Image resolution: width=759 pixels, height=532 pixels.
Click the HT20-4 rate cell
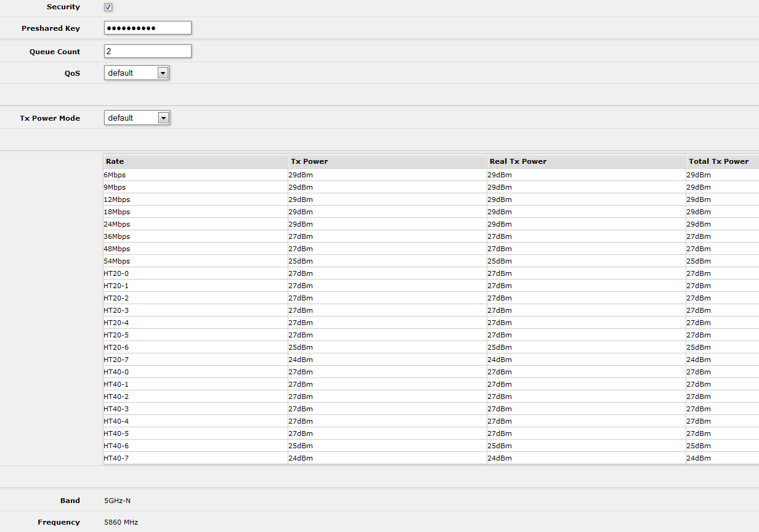pyautogui.click(x=195, y=323)
